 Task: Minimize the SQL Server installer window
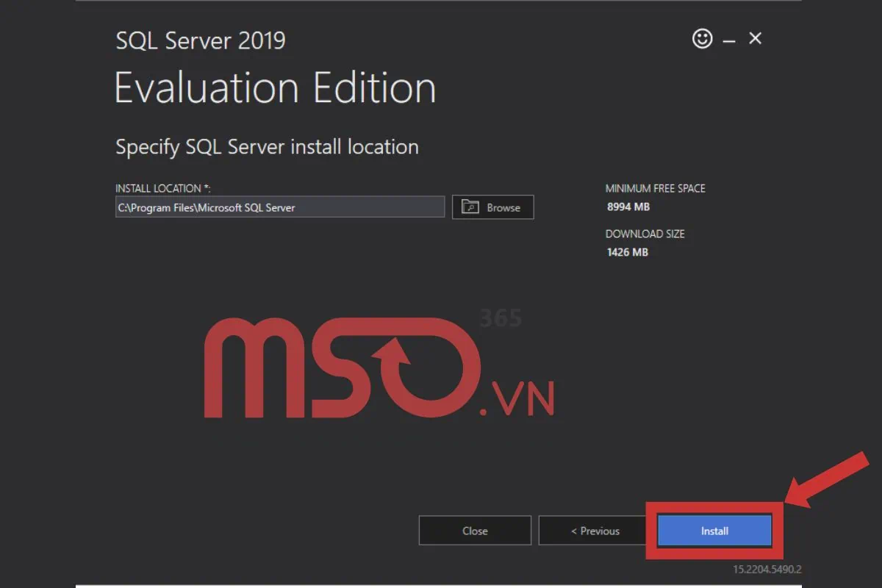click(728, 38)
